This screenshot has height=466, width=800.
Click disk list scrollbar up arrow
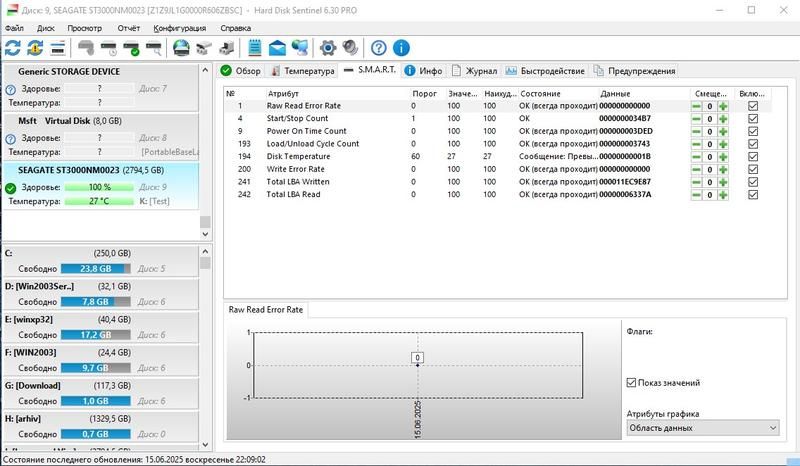point(205,70)
